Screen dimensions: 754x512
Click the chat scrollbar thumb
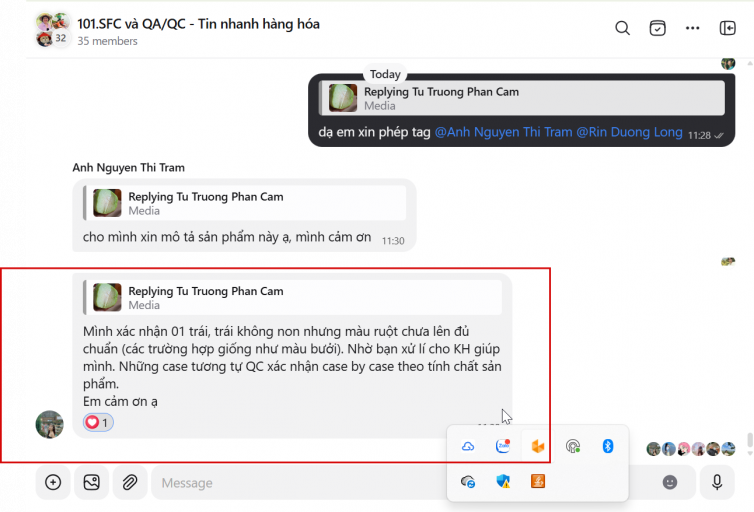click(750, 440)
